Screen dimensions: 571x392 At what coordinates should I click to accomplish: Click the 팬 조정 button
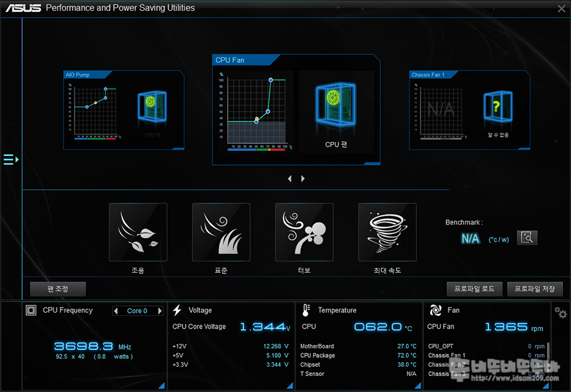(58, 289)
